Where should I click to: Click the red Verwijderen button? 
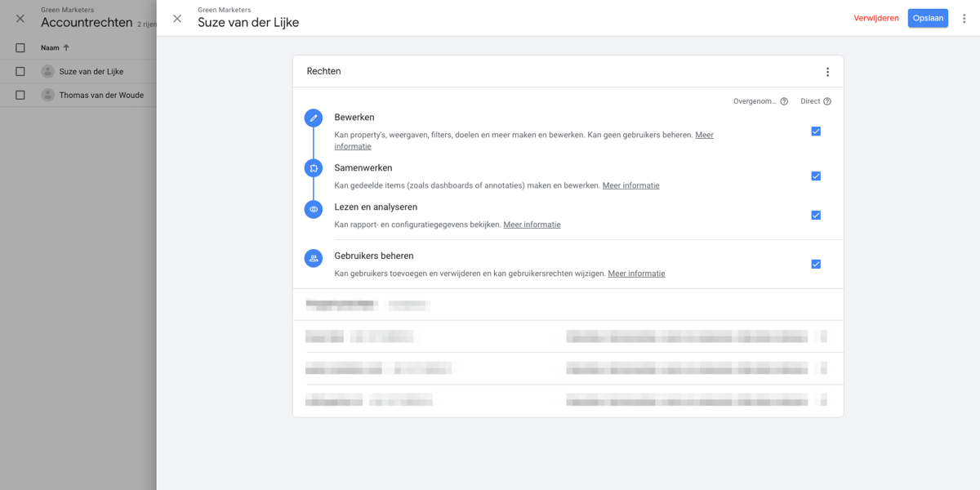point(876,18)
